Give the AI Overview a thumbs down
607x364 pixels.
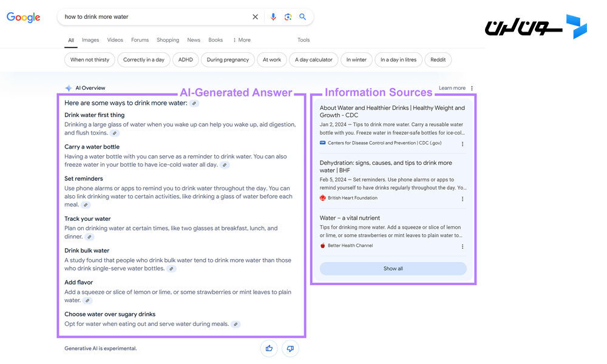click(x=290, y=348)
